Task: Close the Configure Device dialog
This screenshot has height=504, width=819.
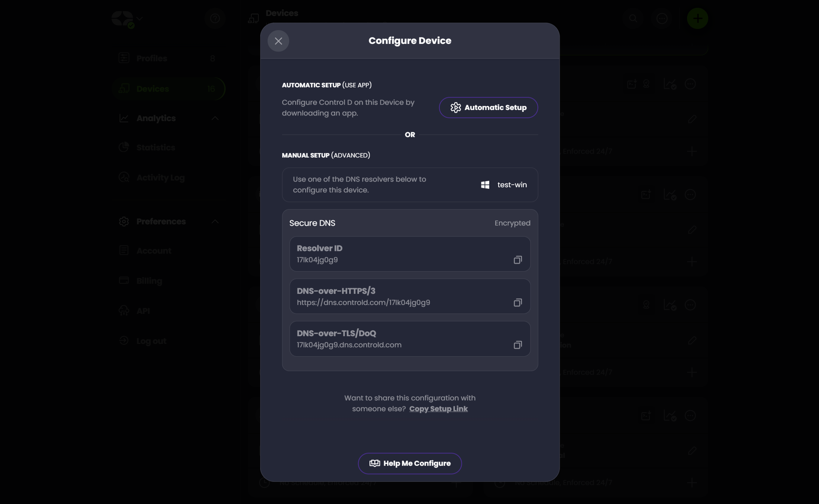Action: 278,41
